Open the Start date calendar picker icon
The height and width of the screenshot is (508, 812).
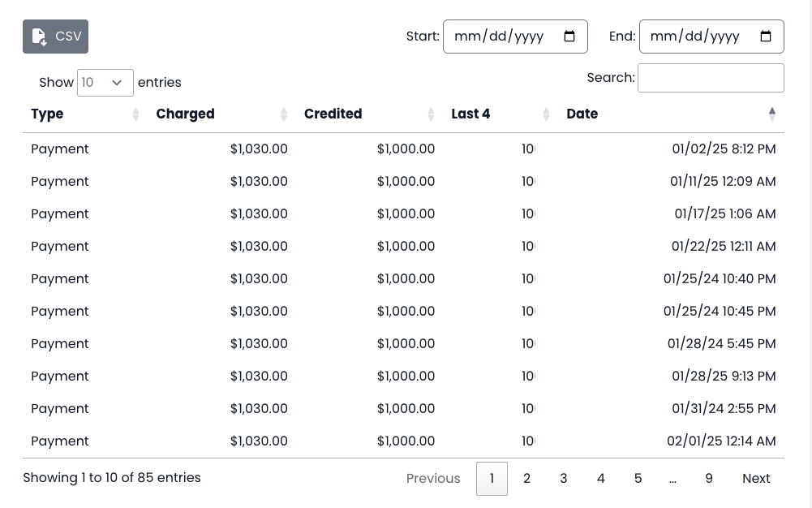(569, 37)
